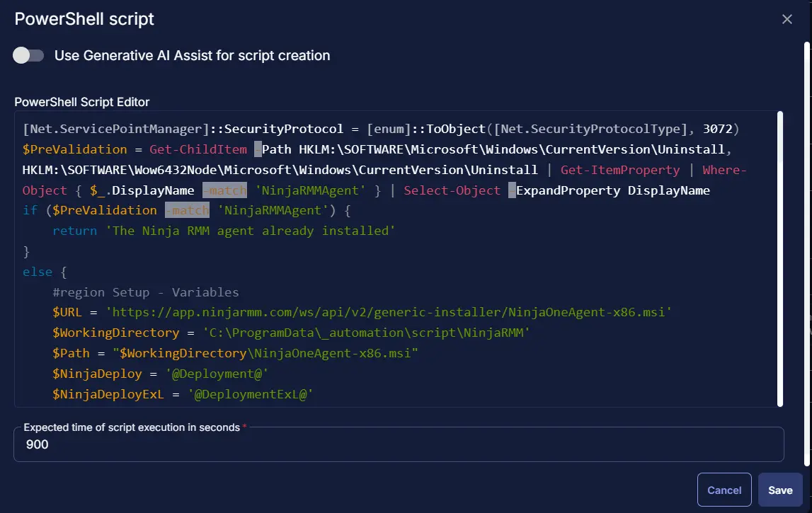
Task: Click the 'The Ninja RMM agent already installed' string
Action: click(x=250, y=231)
